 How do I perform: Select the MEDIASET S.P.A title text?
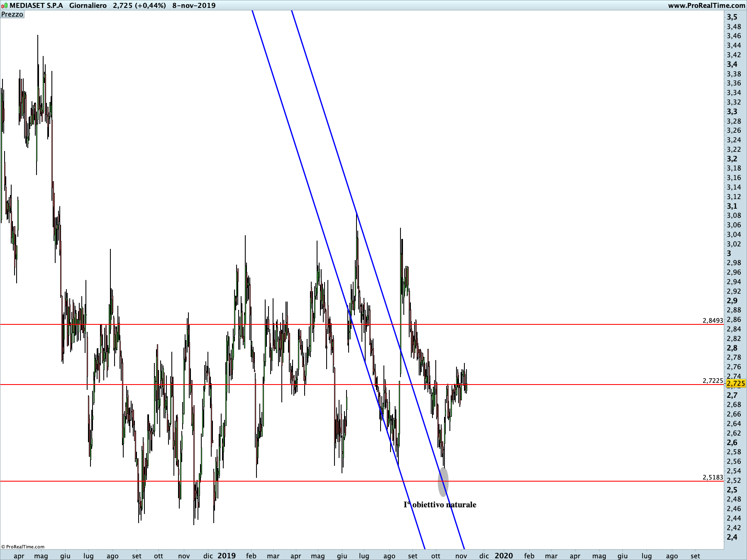tap(37, 6)
